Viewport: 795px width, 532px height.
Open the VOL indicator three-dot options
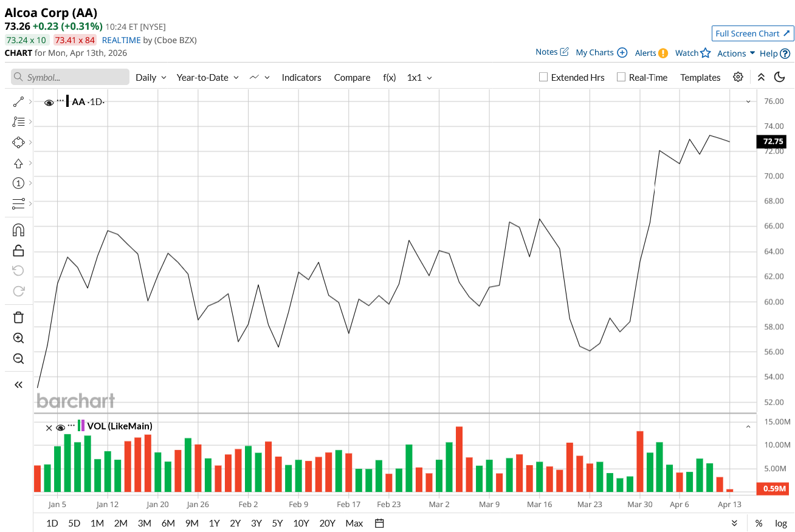click(x=72, y=425)
